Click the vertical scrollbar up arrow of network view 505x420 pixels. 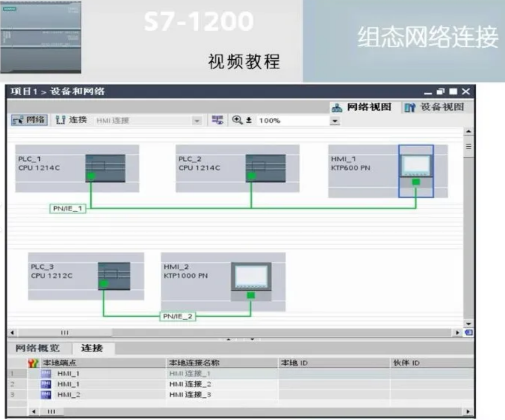[x=469, y=131]
